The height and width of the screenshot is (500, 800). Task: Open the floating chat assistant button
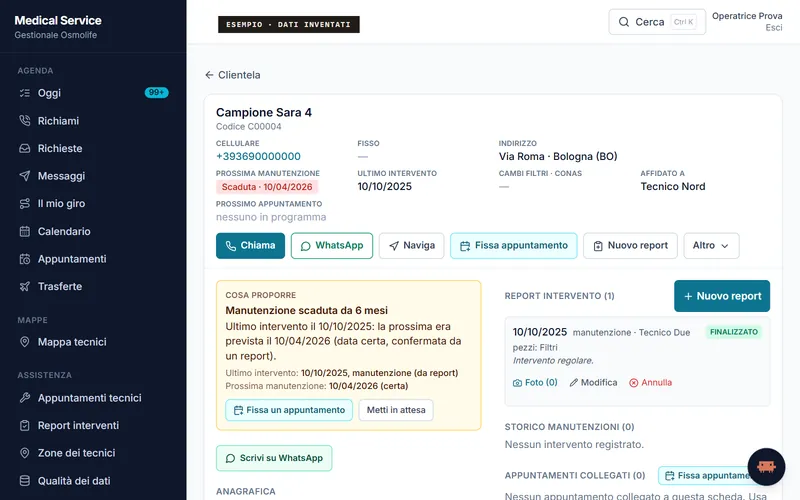click(766, 467)
